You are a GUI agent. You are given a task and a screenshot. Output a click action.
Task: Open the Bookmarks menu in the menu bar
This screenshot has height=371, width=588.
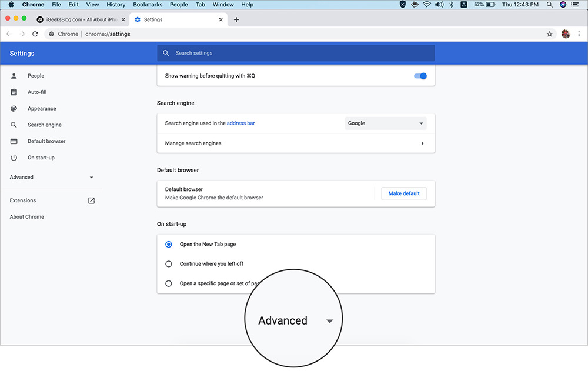148,4
